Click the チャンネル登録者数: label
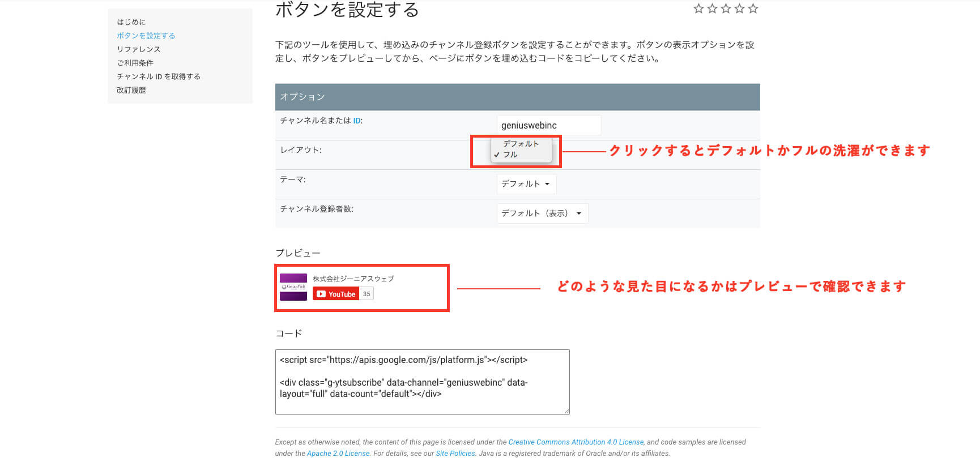The height and width of the screenshot is (470, 980). click(x=317, y=209)
